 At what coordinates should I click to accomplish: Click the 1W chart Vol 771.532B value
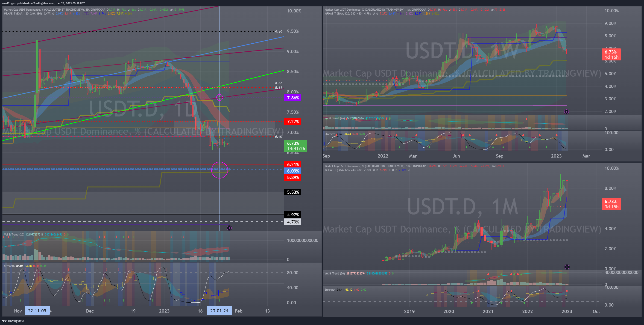click(498, 10)
